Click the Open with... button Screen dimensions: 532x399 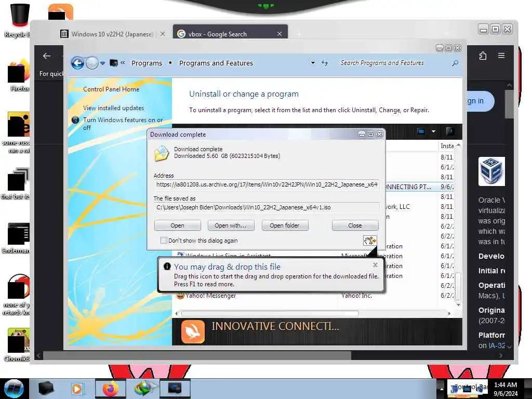(x=231, y=225)
